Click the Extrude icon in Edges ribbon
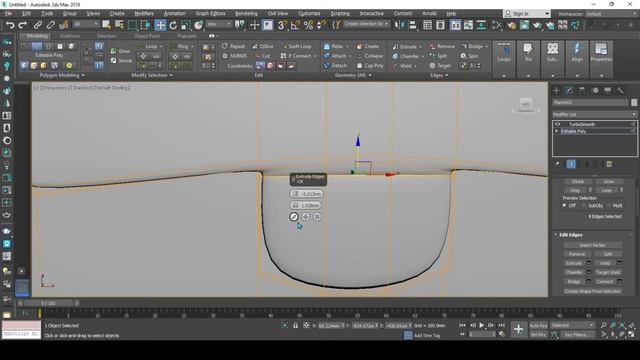 click(395, 47)
